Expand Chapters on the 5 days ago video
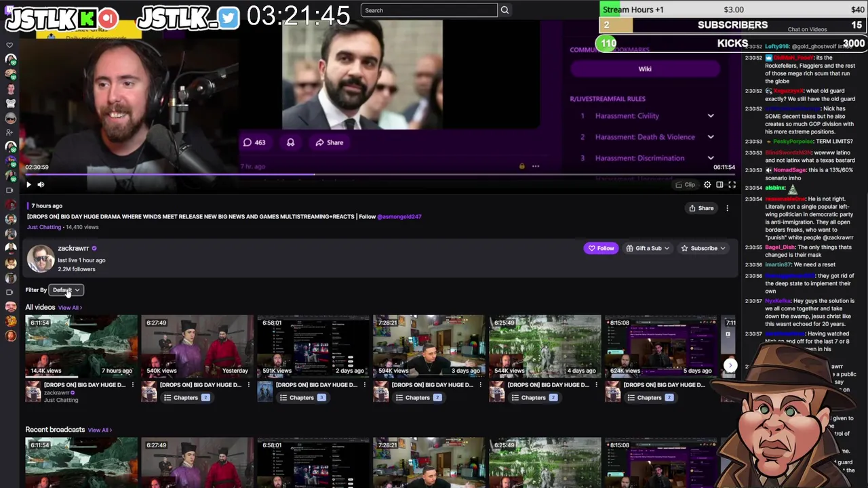 point(650,398)
